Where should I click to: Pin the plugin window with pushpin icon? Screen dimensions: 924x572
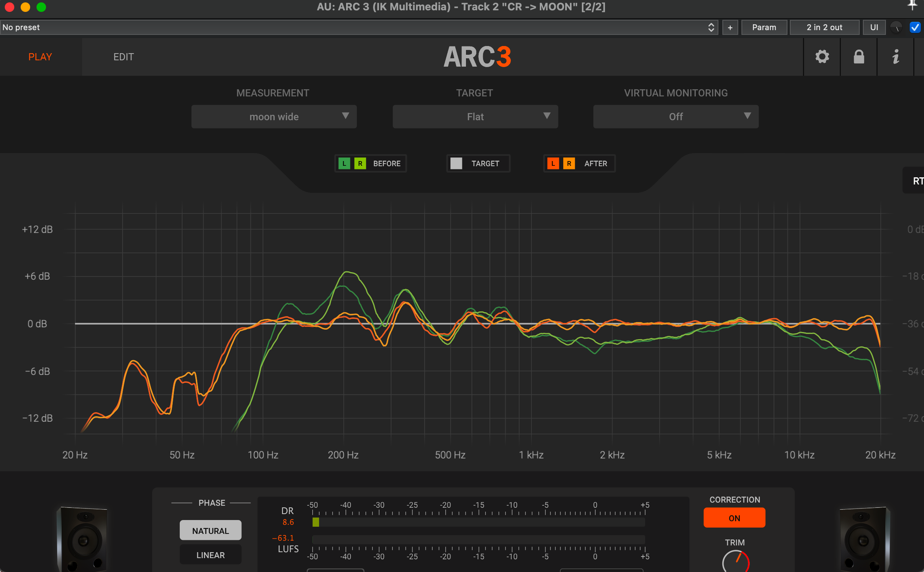click(912, 5)
